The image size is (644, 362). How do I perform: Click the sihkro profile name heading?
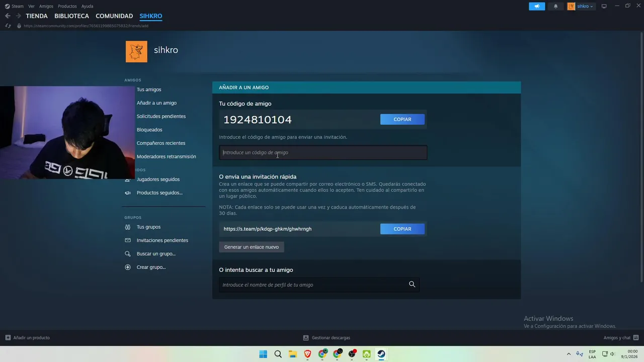click(x=166, y=50)
